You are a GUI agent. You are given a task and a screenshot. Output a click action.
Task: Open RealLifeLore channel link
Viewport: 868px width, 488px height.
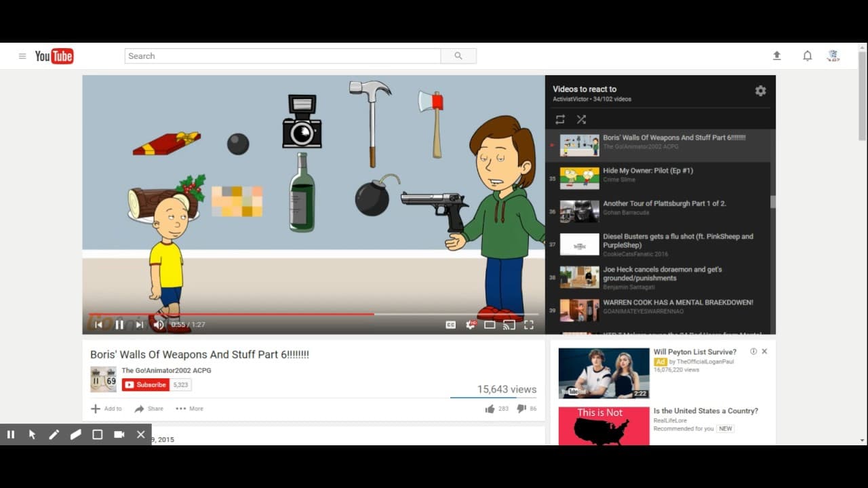click(x=671, y=420)
